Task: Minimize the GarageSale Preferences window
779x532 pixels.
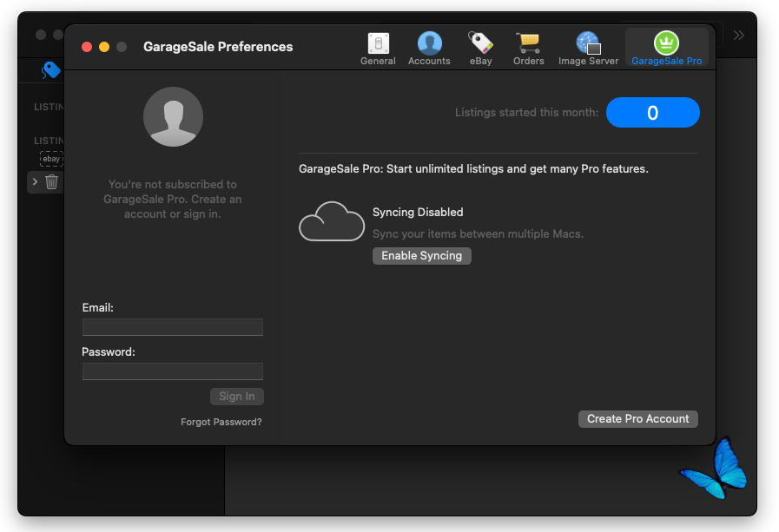Action: [104, 47]
